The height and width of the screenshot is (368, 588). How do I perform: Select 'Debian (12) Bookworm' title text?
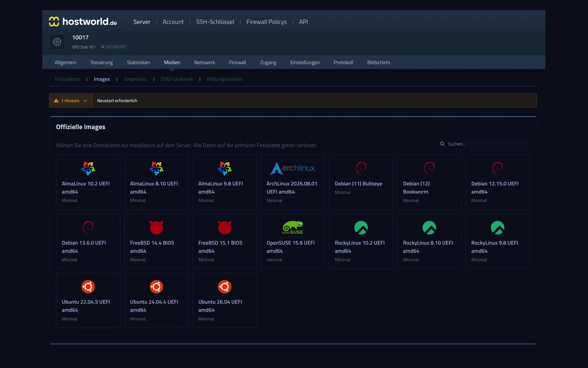417,188
